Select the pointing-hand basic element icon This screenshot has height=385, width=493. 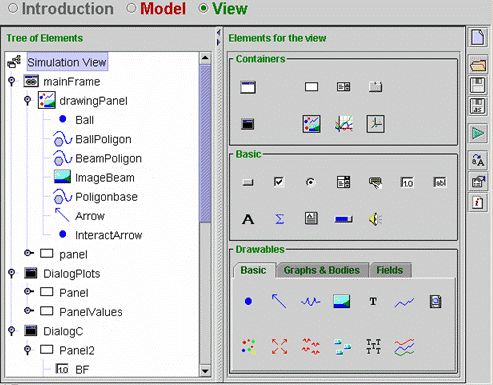[x=375, y=182]
